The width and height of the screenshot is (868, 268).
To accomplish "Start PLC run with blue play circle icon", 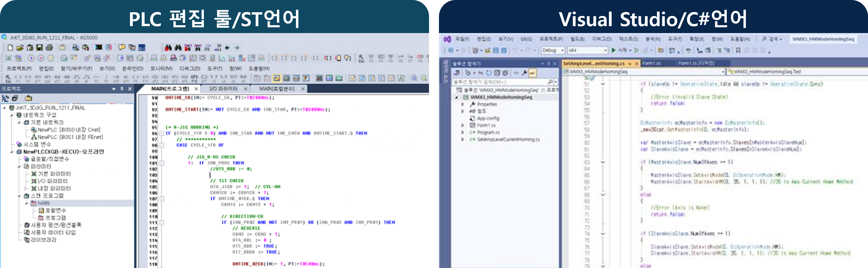I will 31,58.
